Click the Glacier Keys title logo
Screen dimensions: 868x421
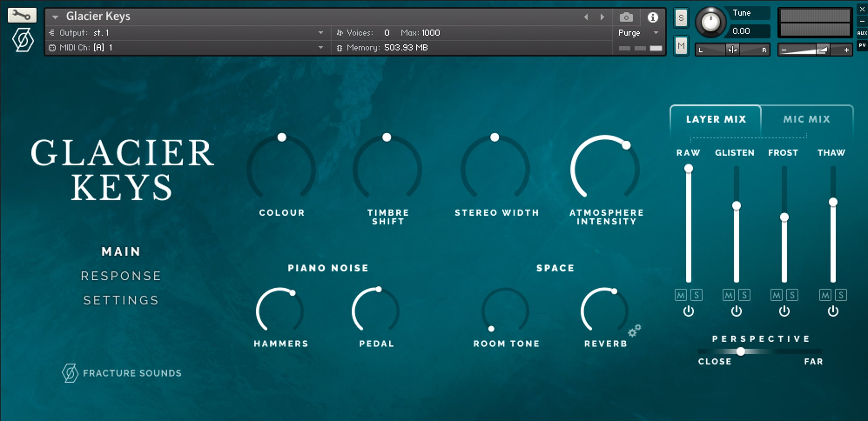(x=122, y=170)
